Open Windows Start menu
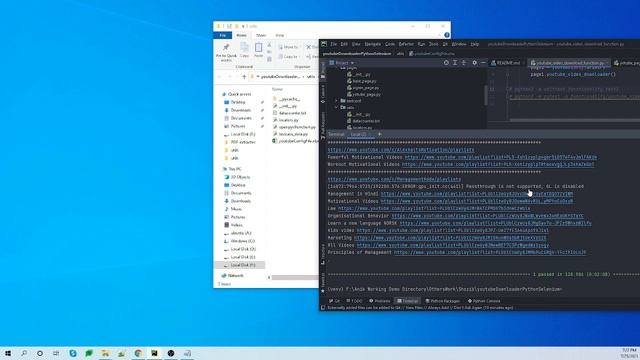This screenshot has height=360, width=640. point(8,353)
